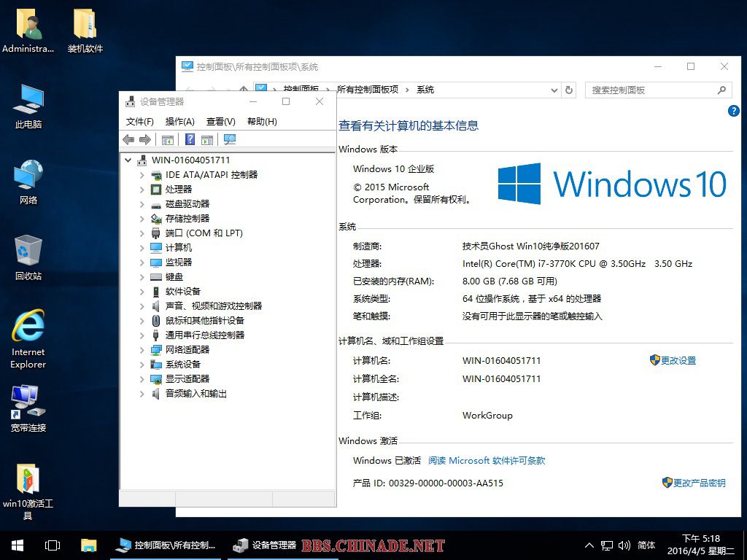747x560 pixels.
Task: Select the 处理器 processor icon
Action: (x=156, y=190)
